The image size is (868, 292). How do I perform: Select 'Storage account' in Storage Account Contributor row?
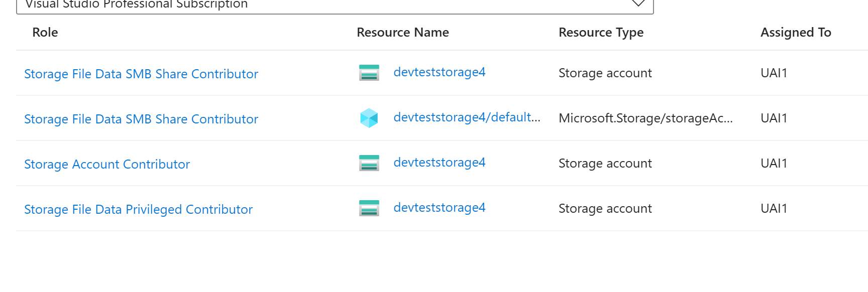[605, 164]
